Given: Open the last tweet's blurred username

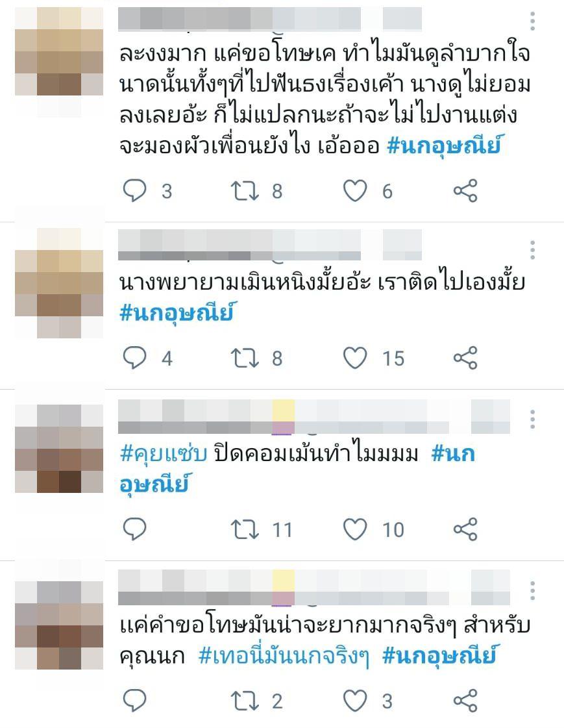Looking at the screenshot, I should (314, 588).
